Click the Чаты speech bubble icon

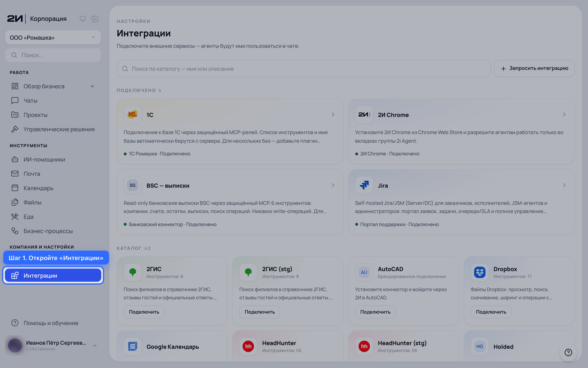click(15, 101)
